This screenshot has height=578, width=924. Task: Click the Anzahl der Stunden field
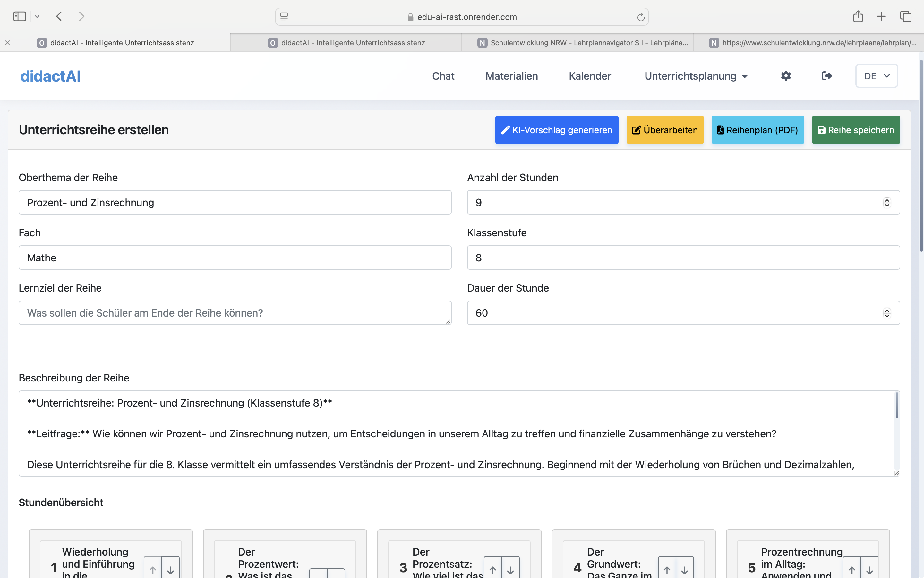click(683, 202)
